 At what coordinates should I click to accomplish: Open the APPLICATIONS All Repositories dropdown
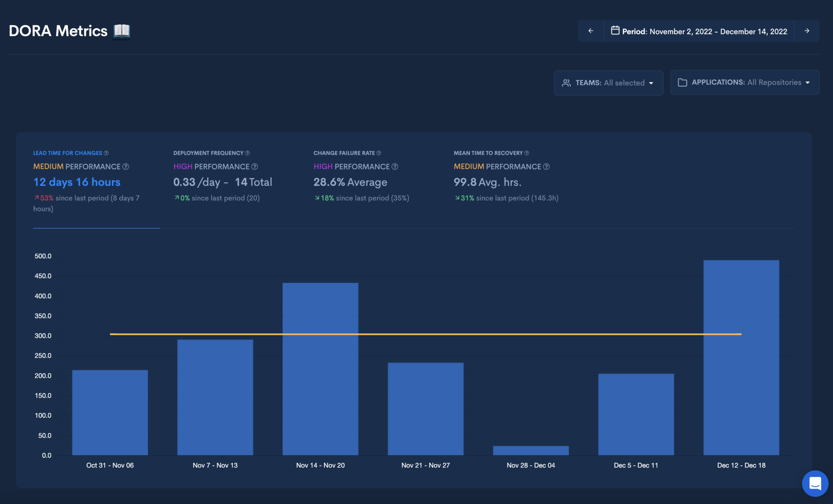click(744, 82)
